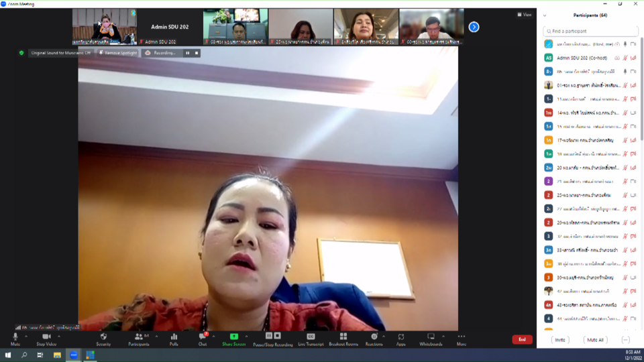The width and height of the screenshot is (644, 362).
Task: Open Whiteboards
Action: (431, 339)
